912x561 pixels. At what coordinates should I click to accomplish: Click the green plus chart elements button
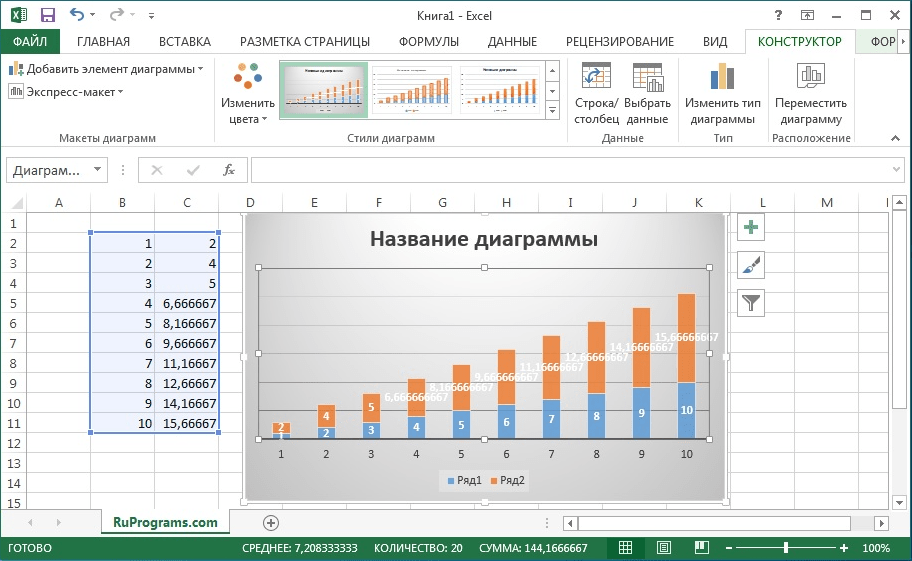coord(750,228)
